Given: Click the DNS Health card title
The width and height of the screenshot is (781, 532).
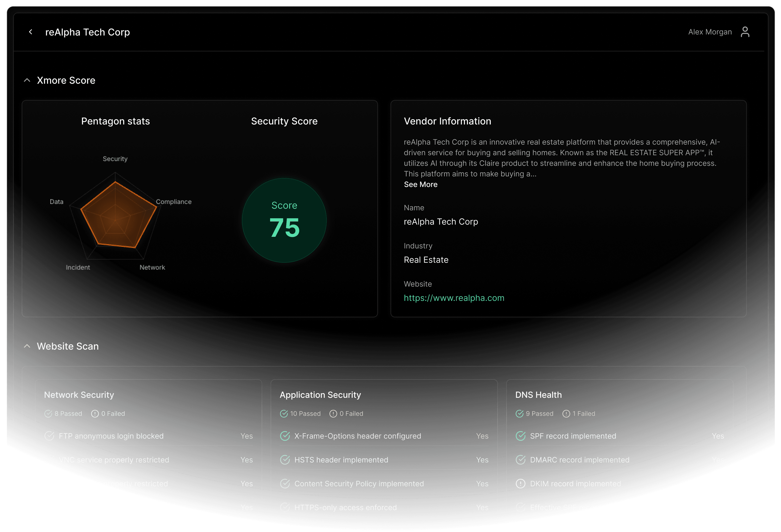Looking at the screenshot, I should (x=539, y=395).
